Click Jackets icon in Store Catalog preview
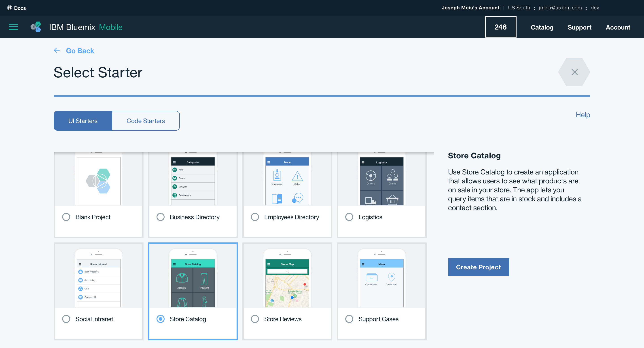644x348 pixels. 182,278
